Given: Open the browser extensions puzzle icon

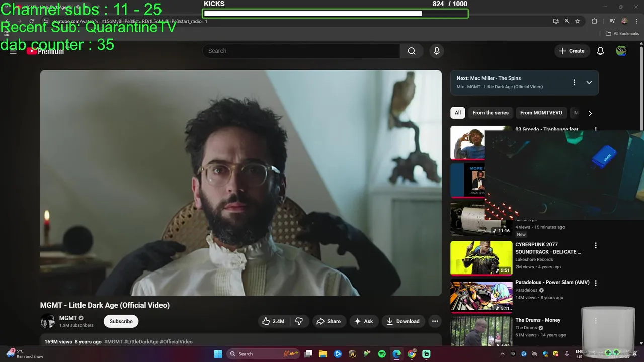Looking at the screenshot, I should pos(595,21).
